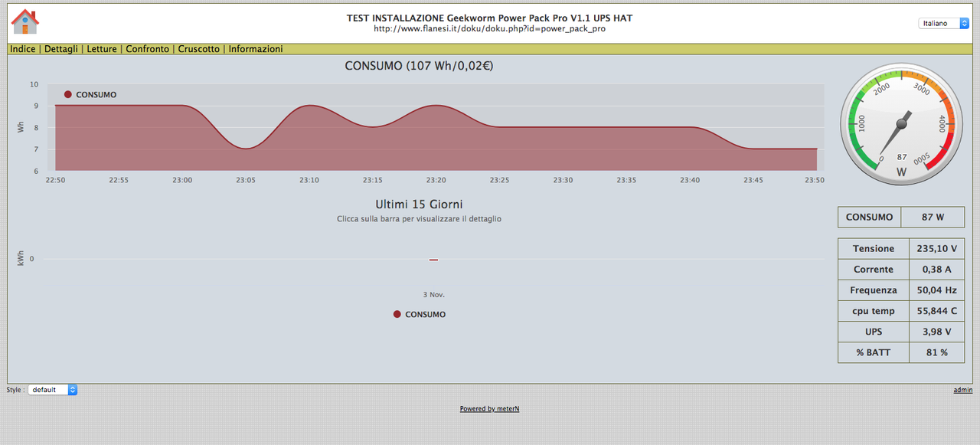Go to the Dettagli page
The width and height of the screenshot is (980, 445).
(61, 49)
